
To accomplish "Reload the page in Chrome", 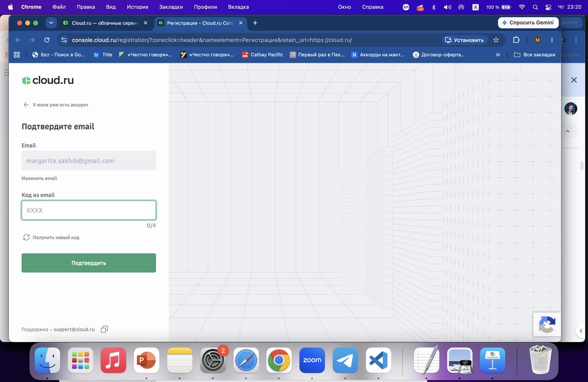I will tap(47, 40).
